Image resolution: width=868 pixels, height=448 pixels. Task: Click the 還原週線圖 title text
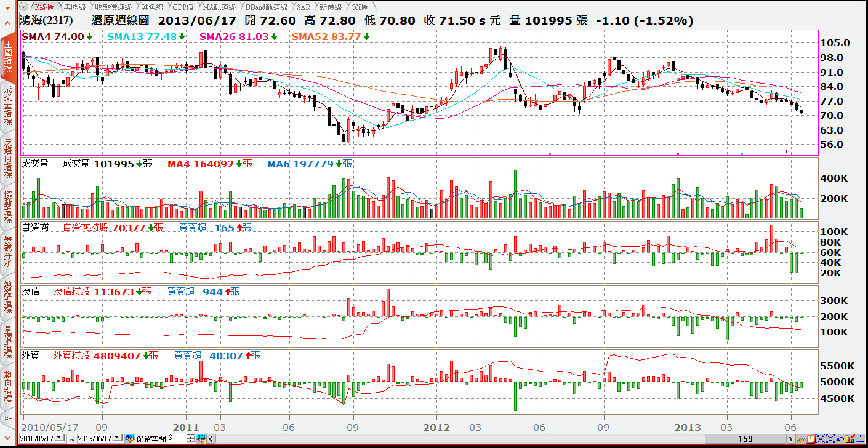point(121,20)
